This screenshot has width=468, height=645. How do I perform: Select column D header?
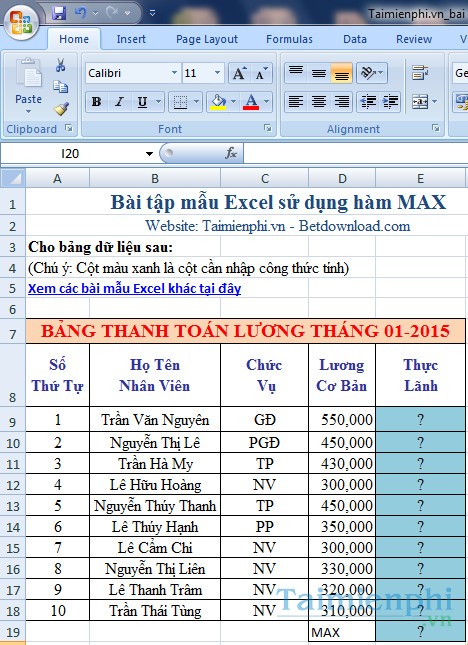[x=342, y=179]
